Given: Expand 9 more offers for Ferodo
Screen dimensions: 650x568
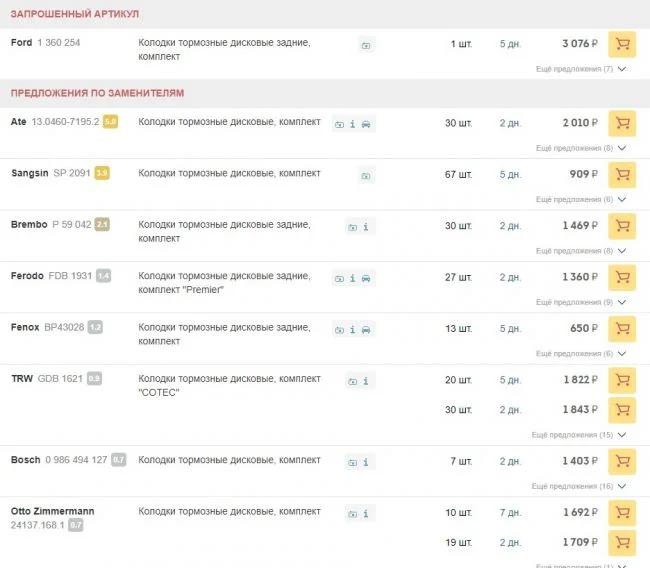Looking at the screenshot, I should (x=581, y=302).
